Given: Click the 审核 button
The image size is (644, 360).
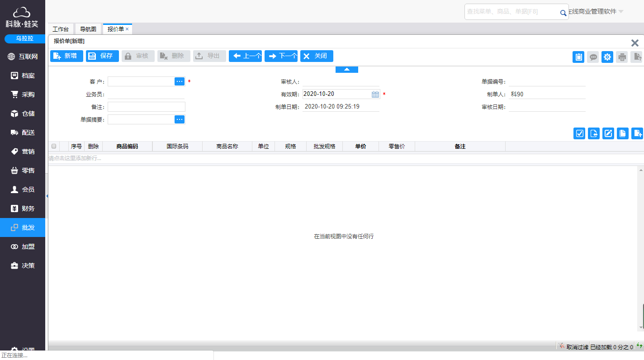Looking at the screenshot, I should 138,56.
